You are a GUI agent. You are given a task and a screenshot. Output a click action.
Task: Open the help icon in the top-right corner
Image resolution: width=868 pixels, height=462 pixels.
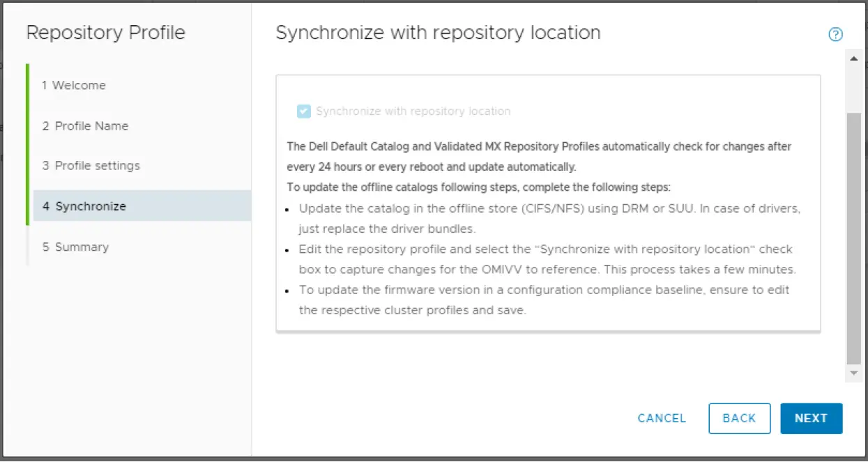835,35
